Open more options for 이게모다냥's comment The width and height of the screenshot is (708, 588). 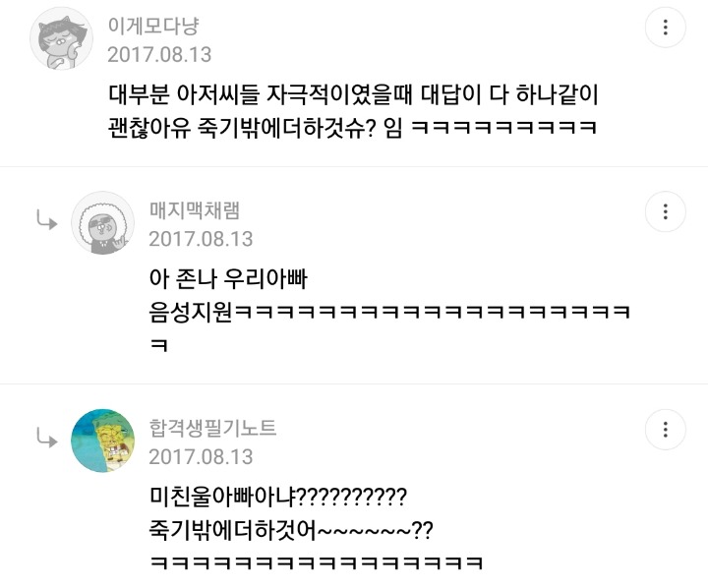[x=666, y=27]
